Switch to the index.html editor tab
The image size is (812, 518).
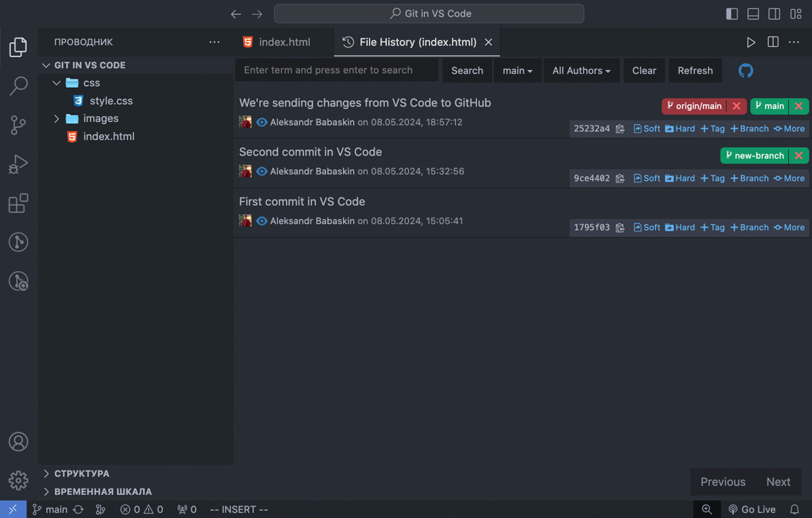tap(284, 42)
